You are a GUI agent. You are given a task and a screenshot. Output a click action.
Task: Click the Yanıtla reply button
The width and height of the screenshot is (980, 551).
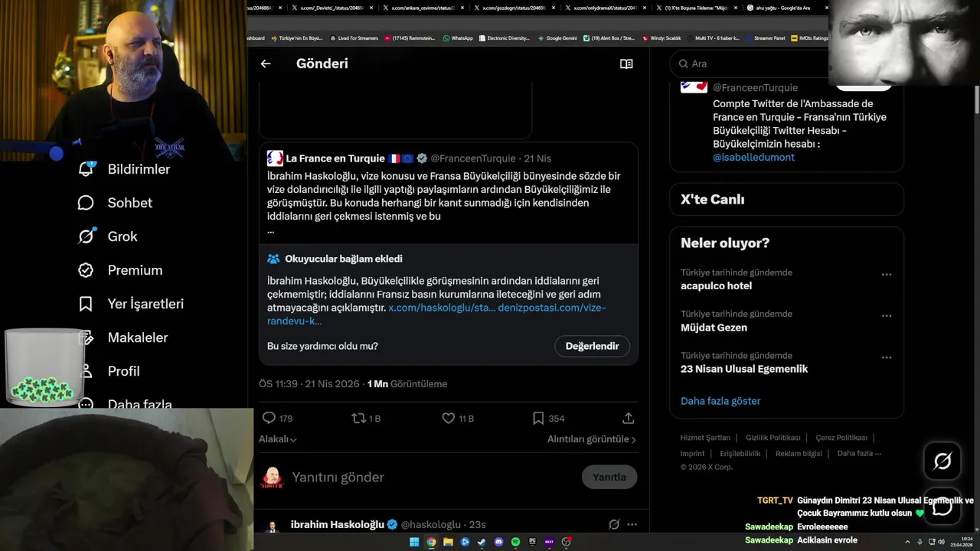tap(609, 477)
